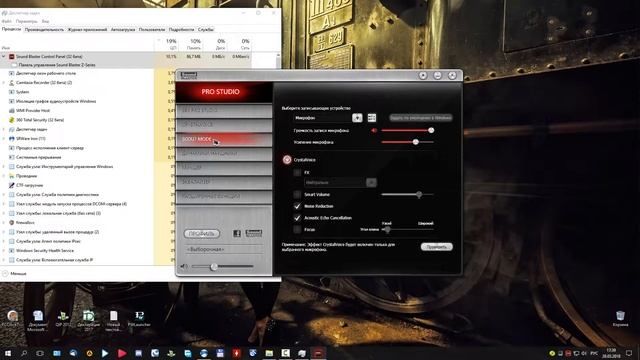Expand Служба узла: Инструментарий управления Windows row

4,167
